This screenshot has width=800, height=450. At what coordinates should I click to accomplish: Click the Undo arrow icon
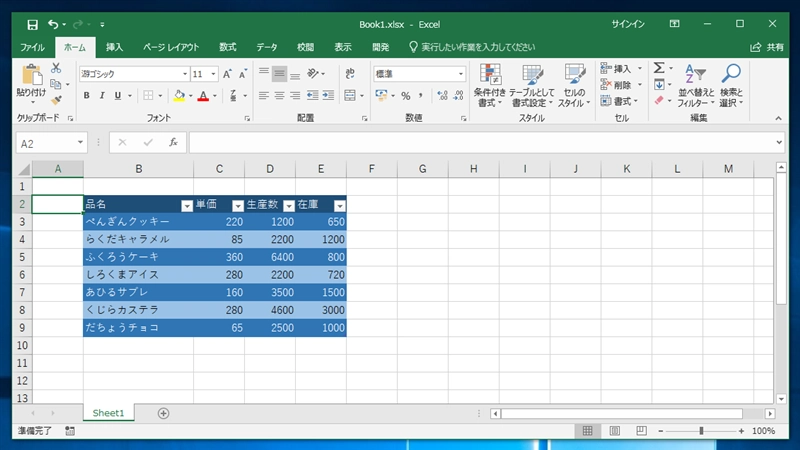click(x=53, y=24)
